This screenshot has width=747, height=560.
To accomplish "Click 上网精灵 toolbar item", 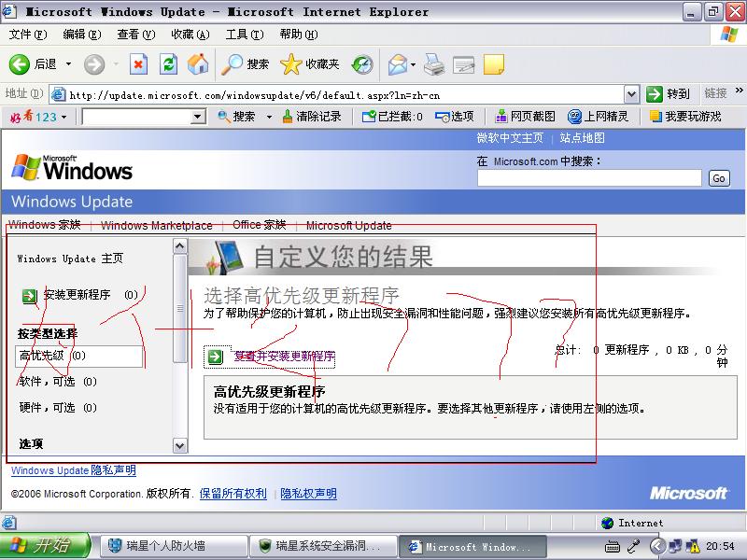I will point(598,116).
